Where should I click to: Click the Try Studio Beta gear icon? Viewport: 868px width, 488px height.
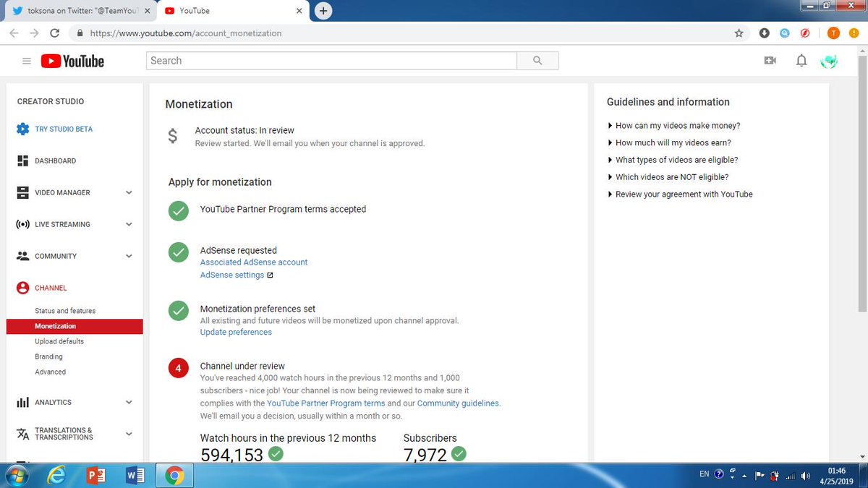22,129
